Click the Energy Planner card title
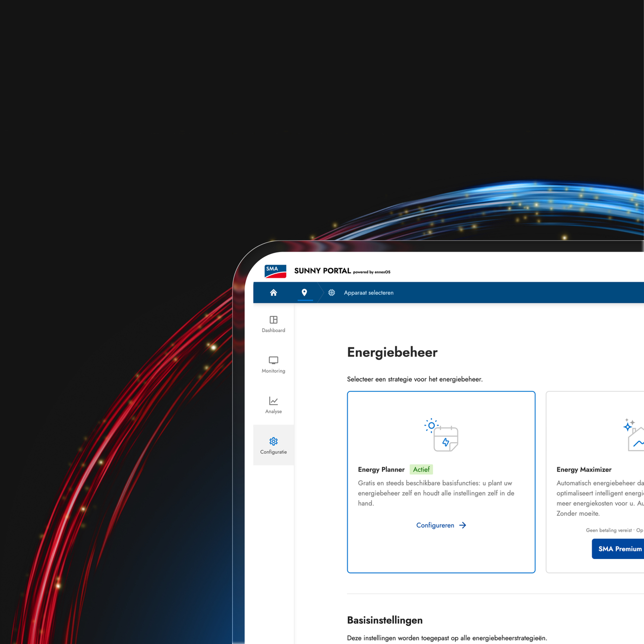The image size is (644, 644). click(381, 469)
